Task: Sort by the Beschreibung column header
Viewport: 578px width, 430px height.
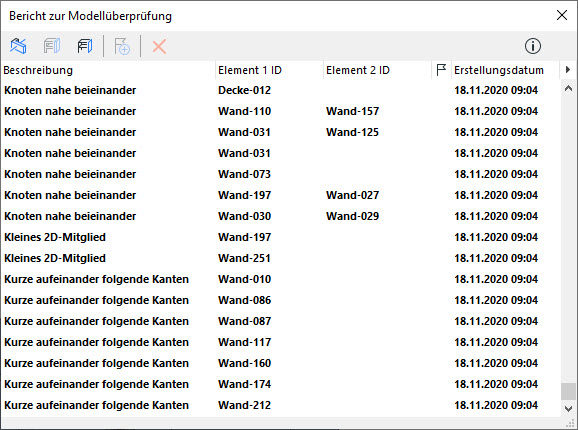Action: pos(108,70)
